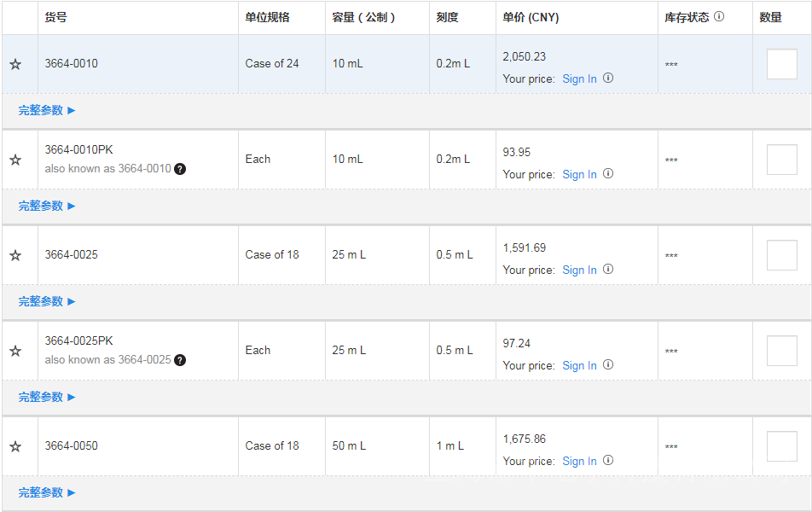Click quantity box for 3664-0010
This screenshot has width=812, height=512.
[781, 64]
